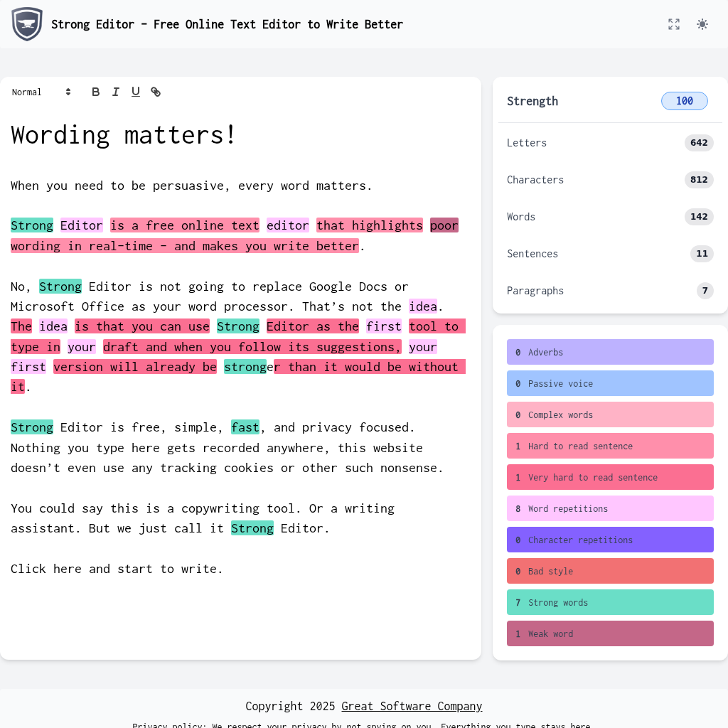This screenshot has height=728, width=728.
Task: Open the Normal paragraph style dropdown
Action: (41, 92)
